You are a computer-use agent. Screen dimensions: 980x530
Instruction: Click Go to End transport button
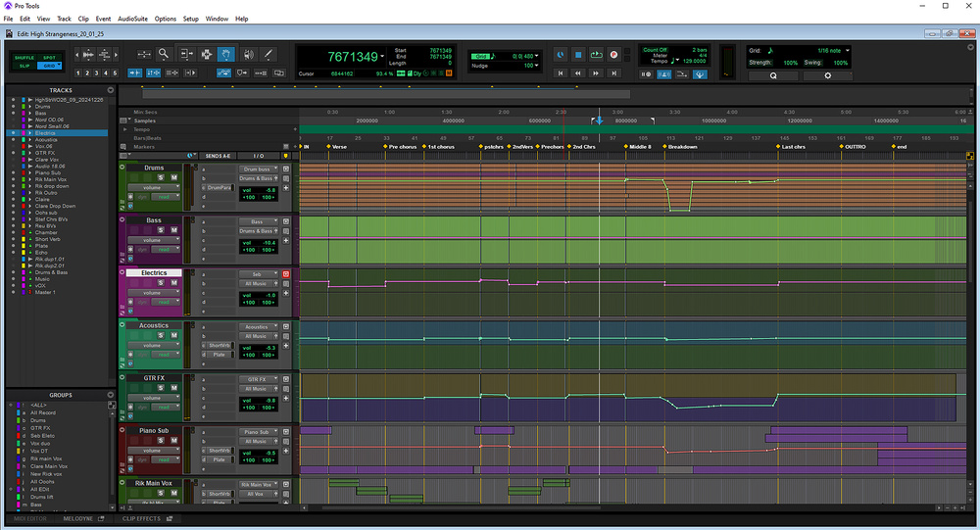click(x=613, y=72)
